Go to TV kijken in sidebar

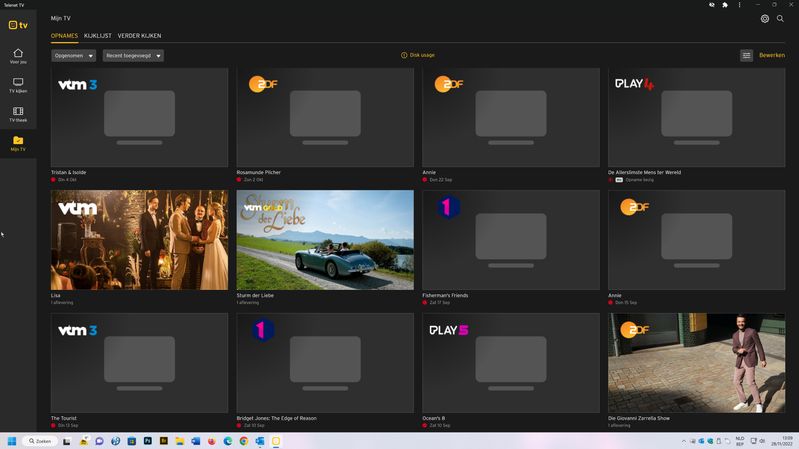18,85
